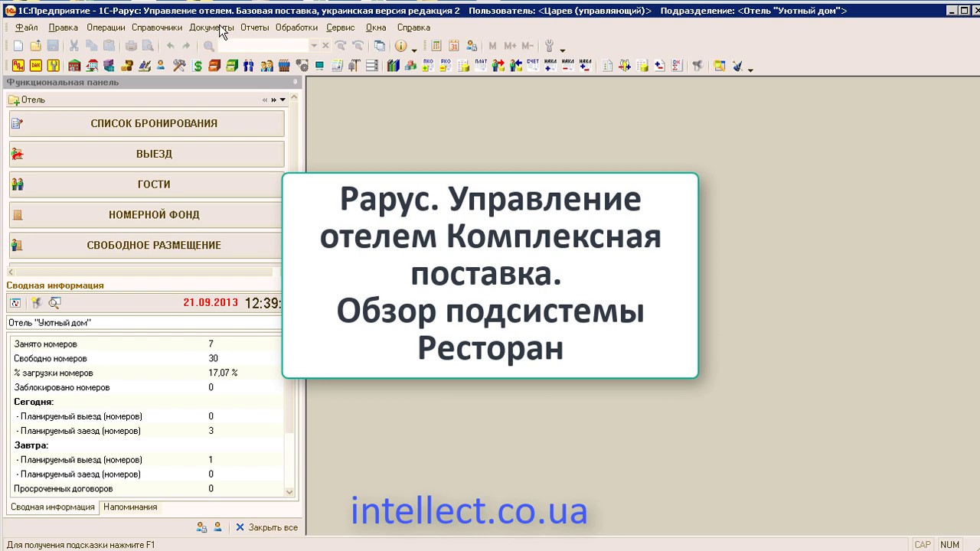
Task: Click the СЧЕТ invoice icon
Action: (533, 65)
